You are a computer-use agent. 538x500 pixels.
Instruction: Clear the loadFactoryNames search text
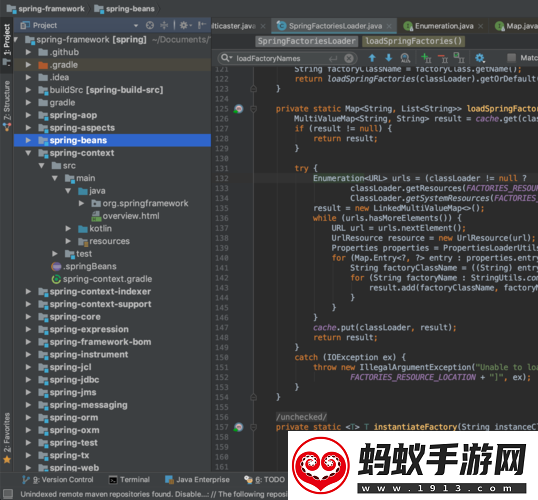tap(349, 58)
